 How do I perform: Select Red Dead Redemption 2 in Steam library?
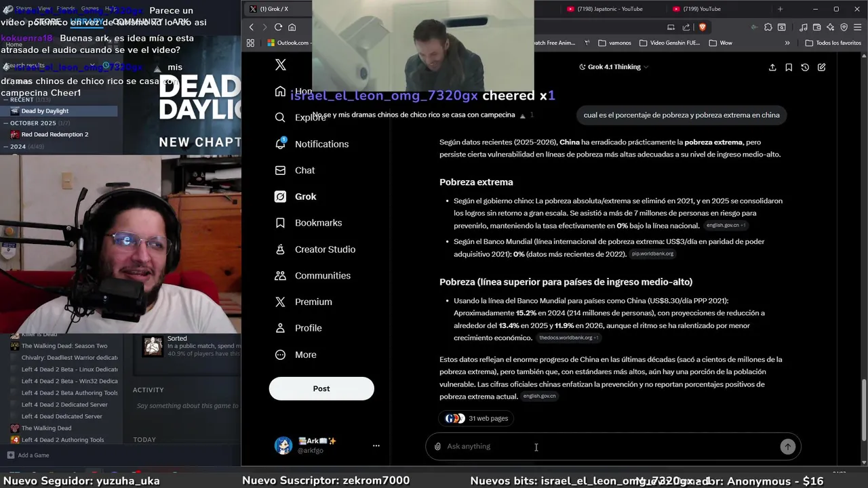pyautogui.click(x=59, y=134)
